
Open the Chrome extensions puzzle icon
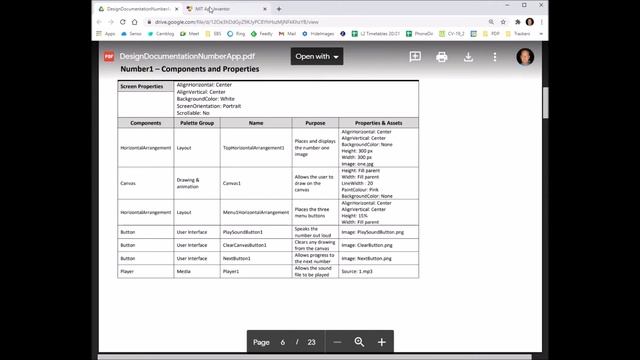(x=518, y=22)
